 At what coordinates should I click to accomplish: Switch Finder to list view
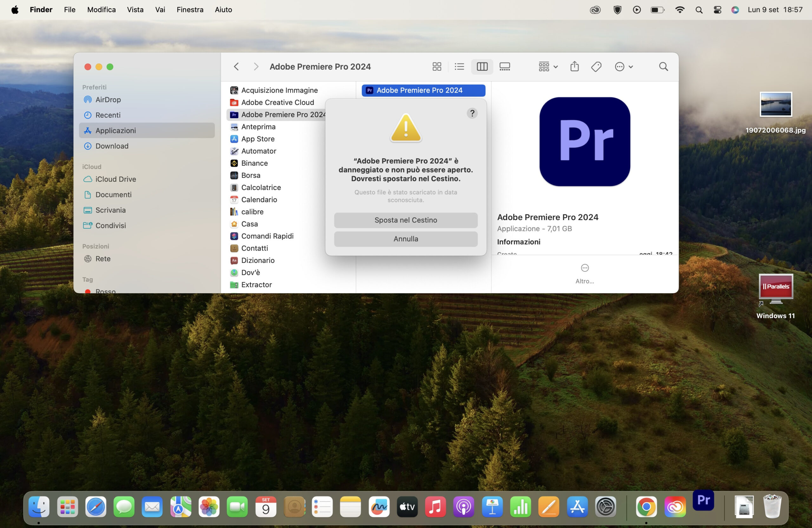(459, 67)
